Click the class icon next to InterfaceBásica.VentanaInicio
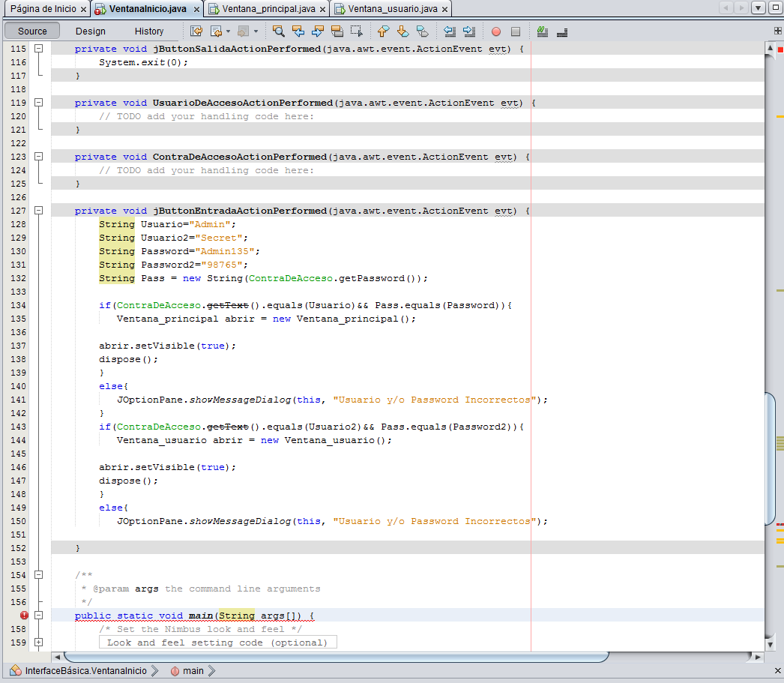The width and height of the screenshot is (784, 683). point(16,670)
